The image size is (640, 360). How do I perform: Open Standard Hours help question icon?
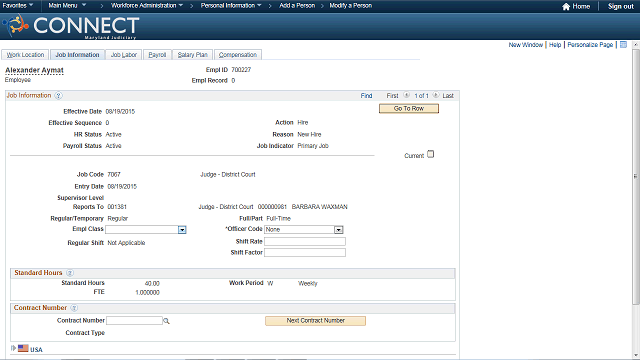(x=70, y=273)
